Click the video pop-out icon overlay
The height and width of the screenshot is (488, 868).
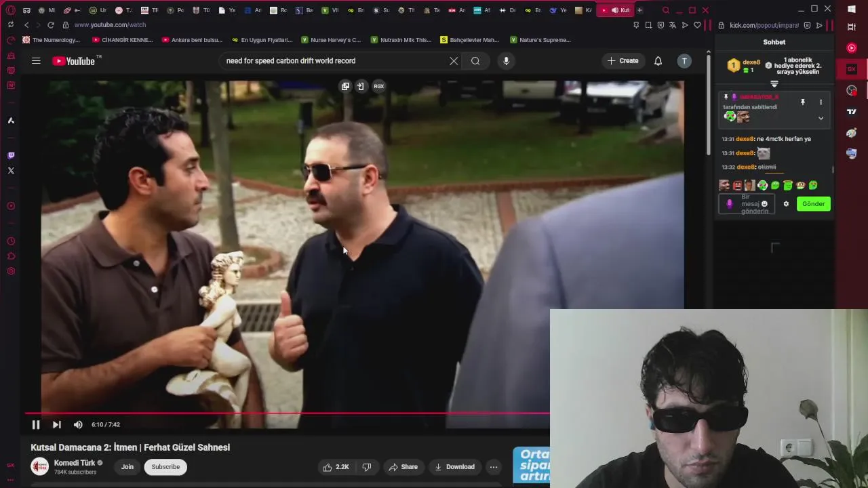(x=345, y=86)
